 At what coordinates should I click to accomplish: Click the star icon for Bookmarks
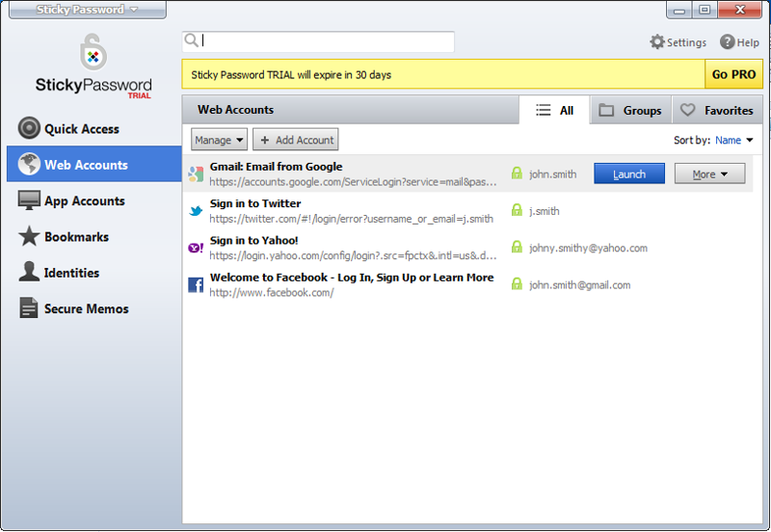point(29,236)
